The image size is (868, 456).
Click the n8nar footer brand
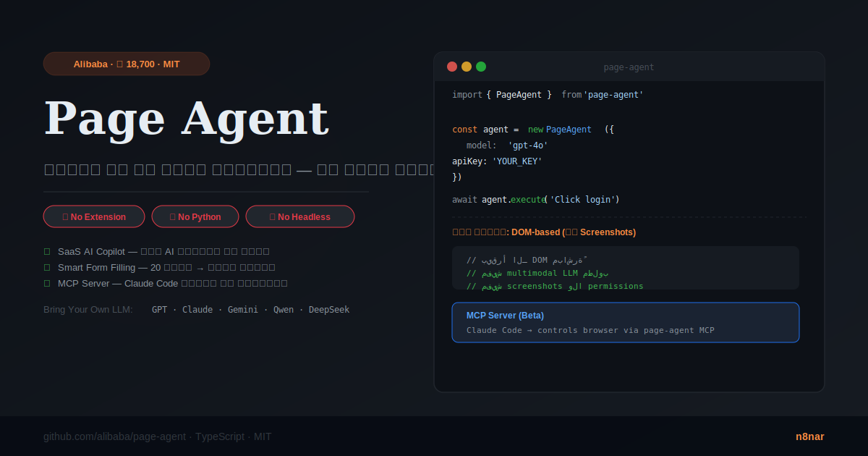810,436
